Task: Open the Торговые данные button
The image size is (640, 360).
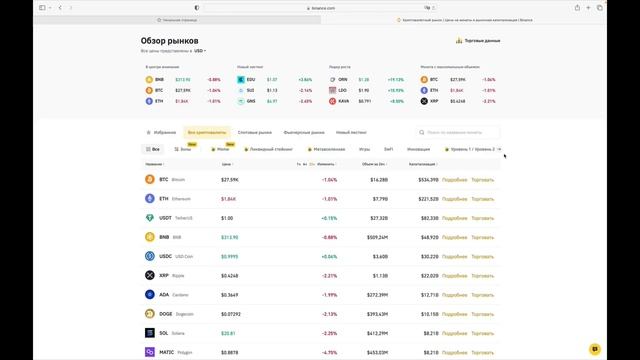Action: click(x=478, y=40)
